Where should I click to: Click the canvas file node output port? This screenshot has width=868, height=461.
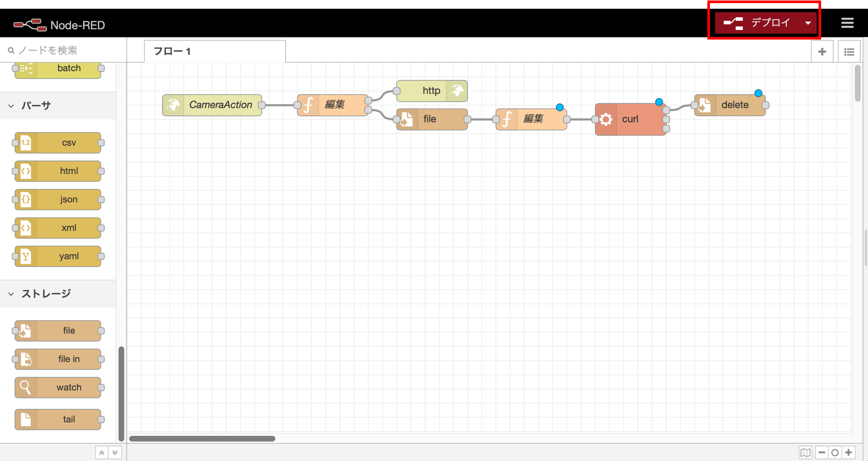point(468,119)
